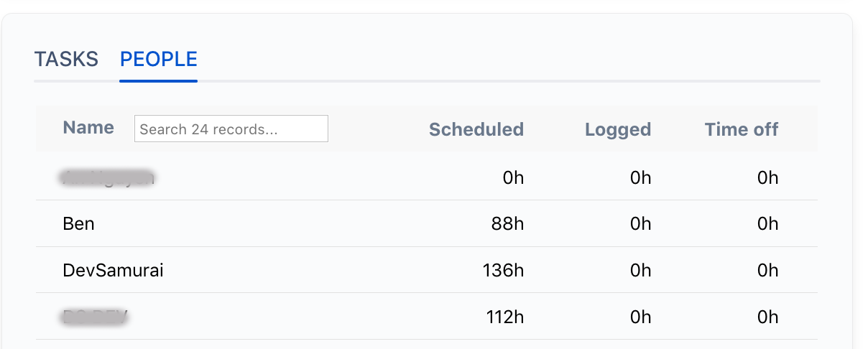The height and width of the screenshot is (349, 868).
Task: Select the PEOPLE tab
Action: [x=159, y=59]
